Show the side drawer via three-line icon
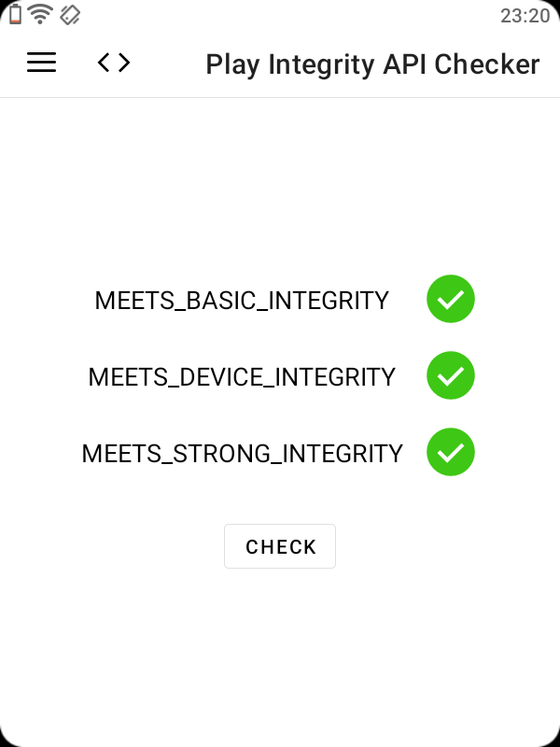 point(41,63)
